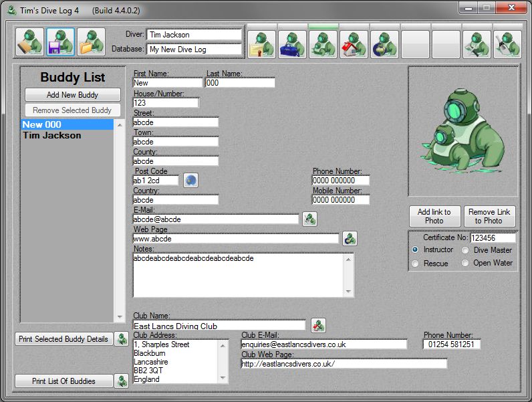Click the Web Page field
This screenshot has width=532, height=402.
point(236,238)
